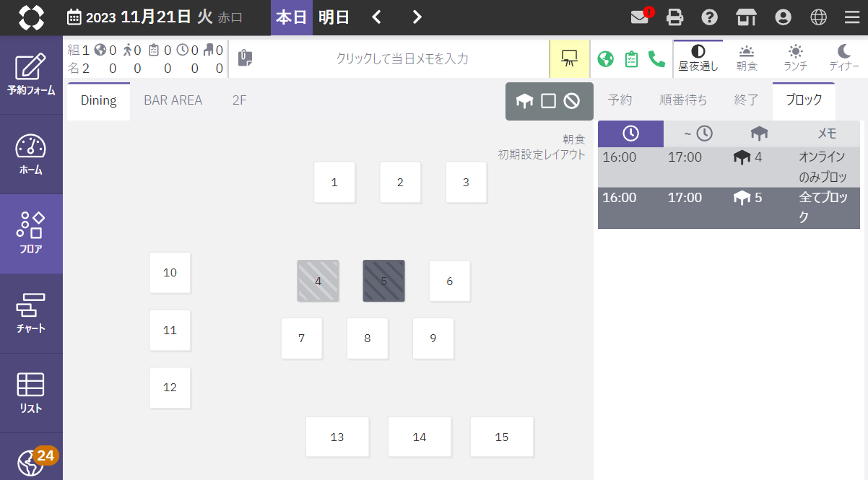Open the user account icon
Image resolution: width=868 pixels, height=480 pixels.
[782, 17]
